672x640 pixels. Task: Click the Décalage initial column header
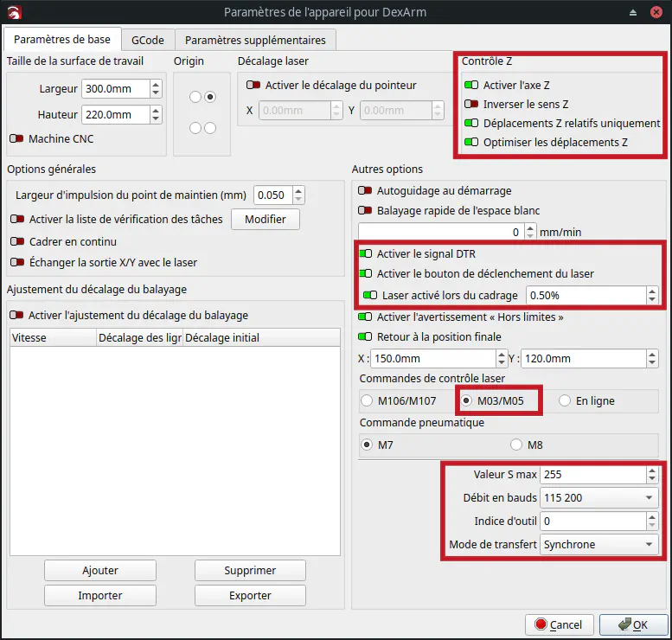262,338
